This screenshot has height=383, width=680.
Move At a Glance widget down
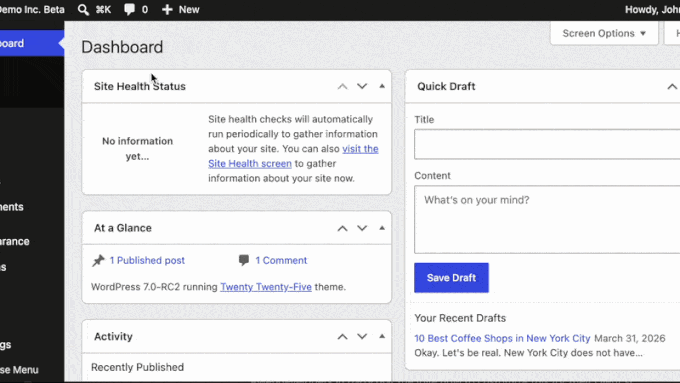click(362, 228)
